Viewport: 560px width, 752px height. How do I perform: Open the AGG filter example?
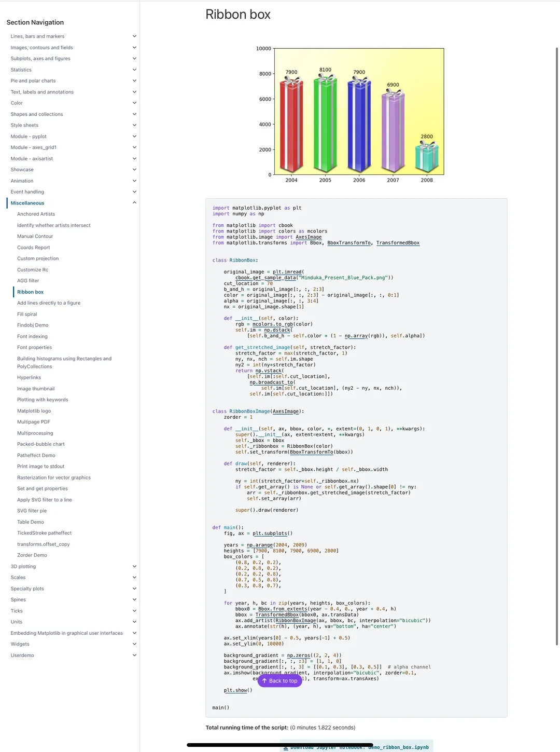tap(28, 281)
